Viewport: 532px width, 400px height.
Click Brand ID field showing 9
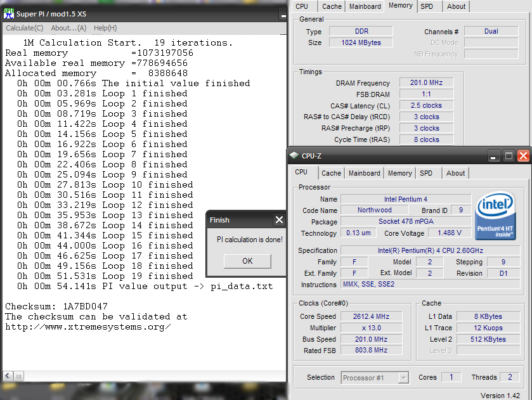461,210
